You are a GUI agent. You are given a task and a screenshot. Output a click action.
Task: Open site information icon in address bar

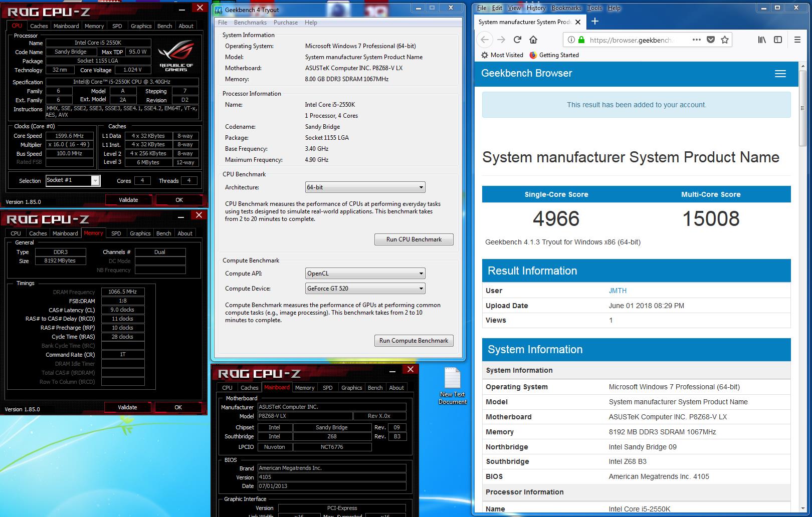[x=571, y=40]
